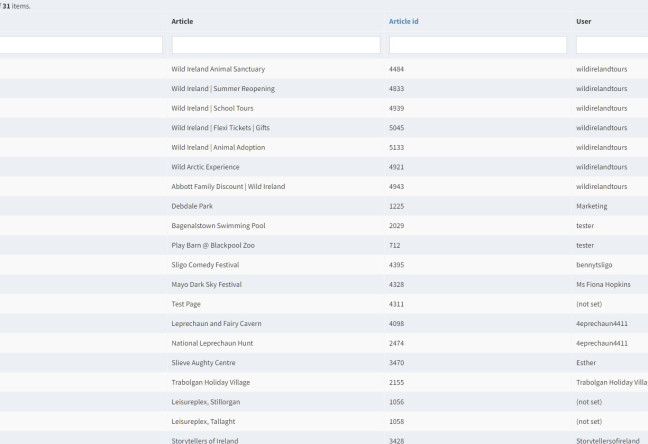Click article id 5133
Image resolution: width=648 pixels, height=444 pixels.
click(x=396, y=147)
